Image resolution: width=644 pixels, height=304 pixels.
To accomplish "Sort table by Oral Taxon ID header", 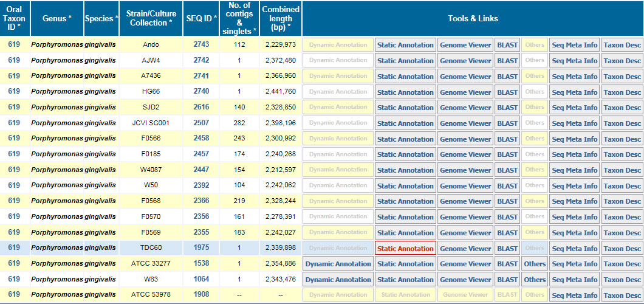I will pyautogui.click(x=14, y=18).
